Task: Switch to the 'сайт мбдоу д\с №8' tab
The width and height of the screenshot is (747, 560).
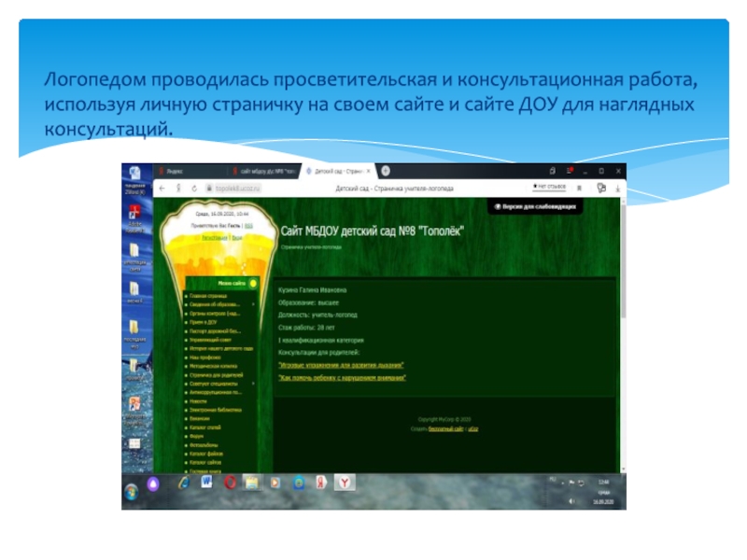Action: click(263, 171)
